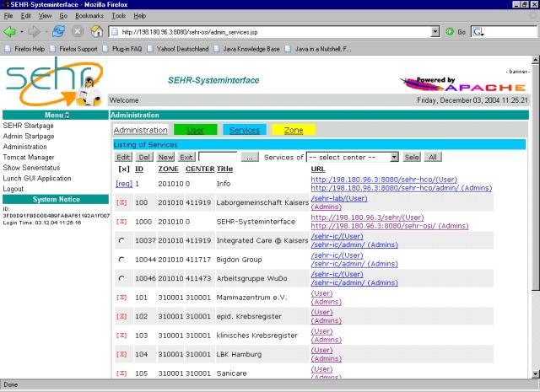Click the page scrollbar down arrow

pyautogui.click(x=535, y=373)
